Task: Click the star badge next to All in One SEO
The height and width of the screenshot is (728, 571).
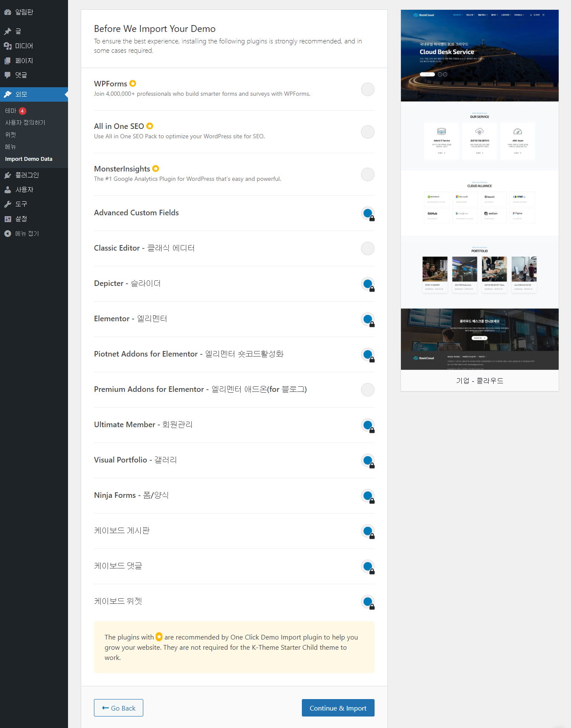Action: 150,126
